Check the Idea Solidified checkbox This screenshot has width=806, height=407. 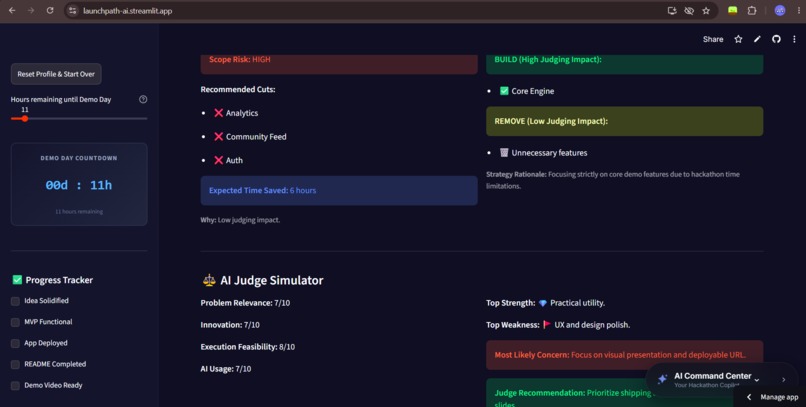point(15,301)
